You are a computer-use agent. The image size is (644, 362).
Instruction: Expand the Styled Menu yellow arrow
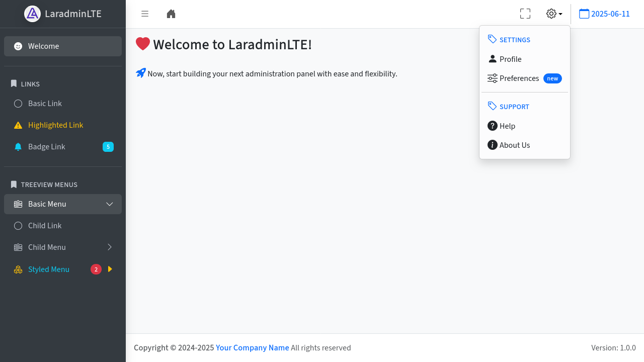pos(110,269)
